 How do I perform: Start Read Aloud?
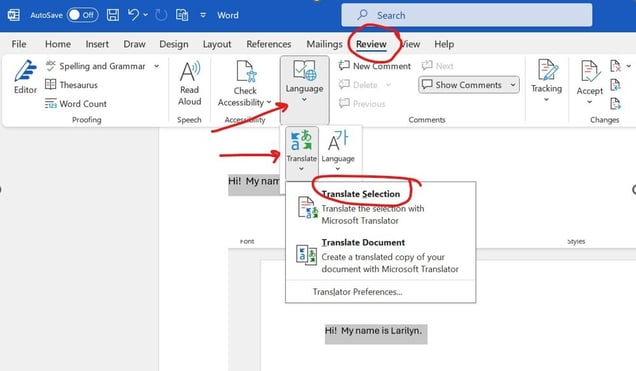189,83
